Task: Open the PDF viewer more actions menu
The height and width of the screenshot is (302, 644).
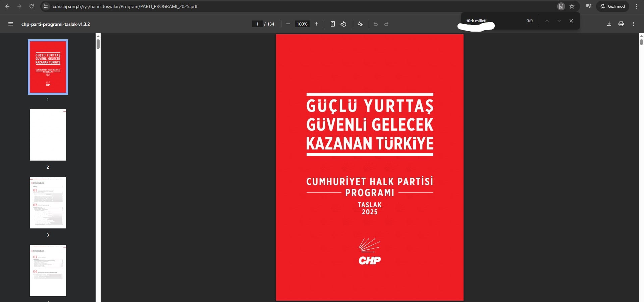Action: coord(633,24)
